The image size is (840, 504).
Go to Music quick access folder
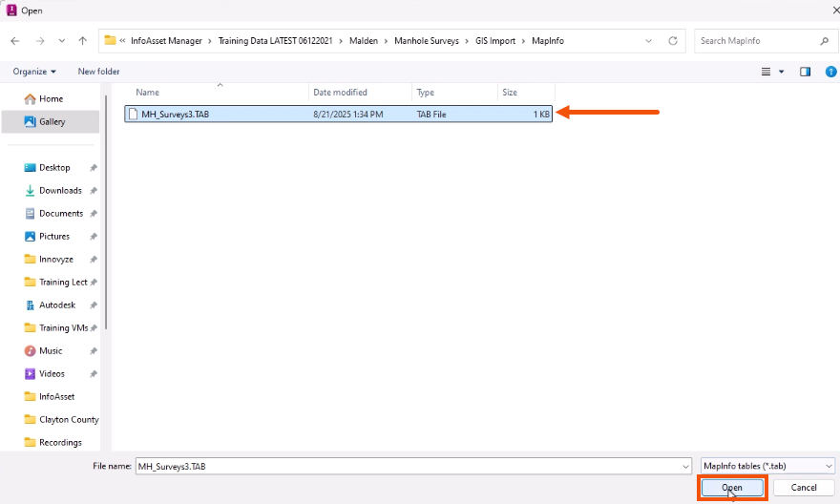point(51,351)
